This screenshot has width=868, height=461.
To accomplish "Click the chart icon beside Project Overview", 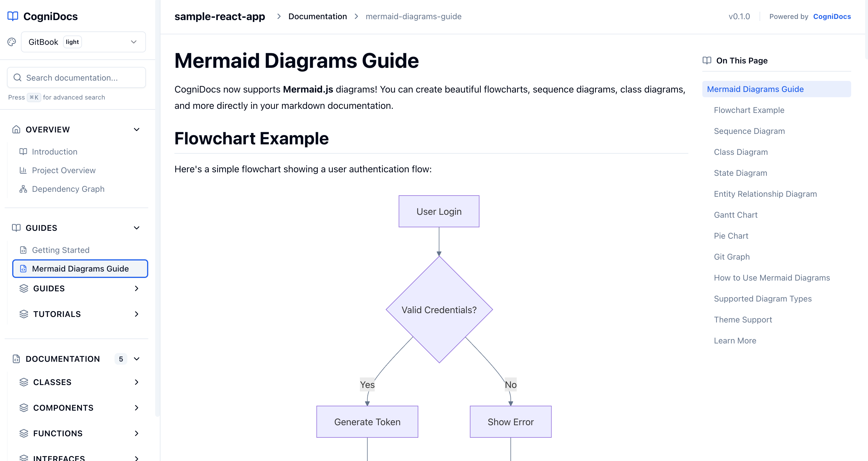I will 23,170.
